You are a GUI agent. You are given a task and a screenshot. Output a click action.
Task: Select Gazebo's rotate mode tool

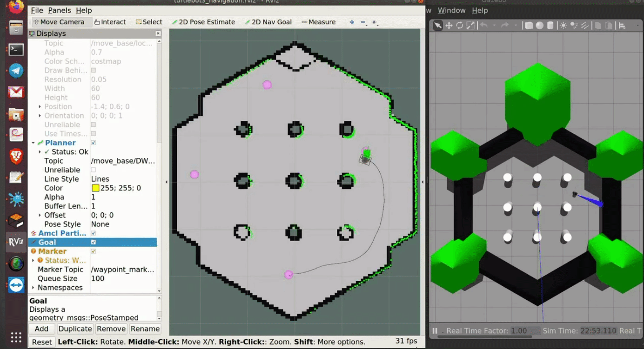(459, 25)
